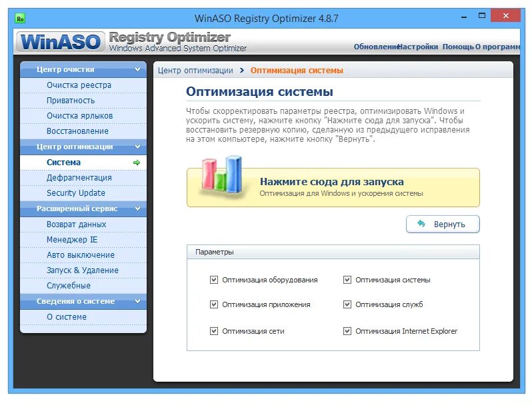Open the Обновление menu item

click(376, 47)
